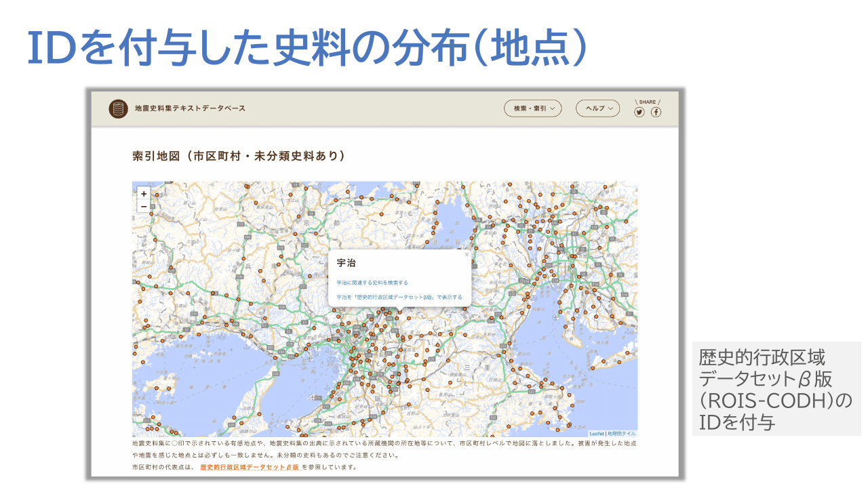Share the page on Twitter
Screen dimensions: 868x488
(639, 113)
